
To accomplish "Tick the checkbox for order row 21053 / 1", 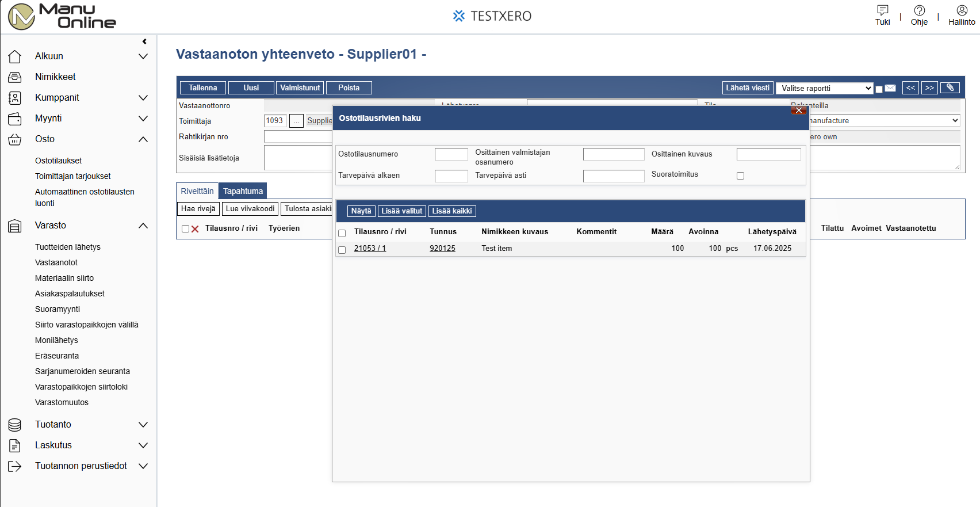I will point(342,250).
